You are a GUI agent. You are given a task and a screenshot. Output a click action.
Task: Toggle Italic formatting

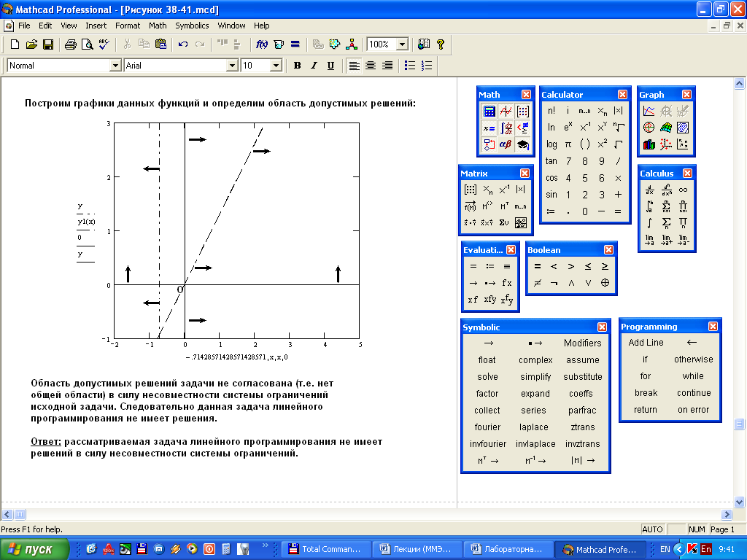(314, 66)
